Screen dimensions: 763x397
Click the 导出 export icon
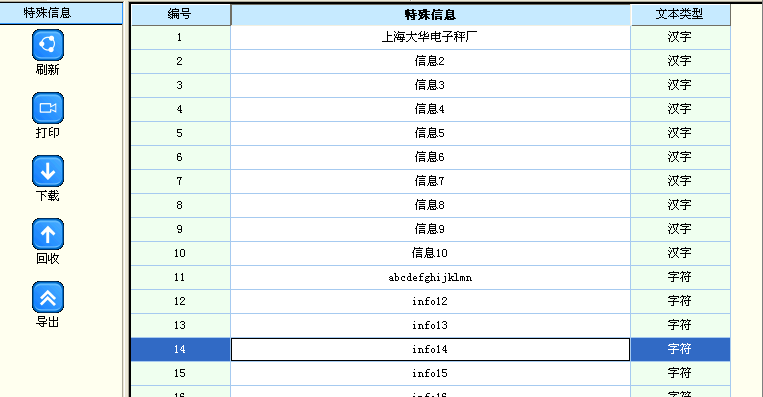tap(48, 297)
